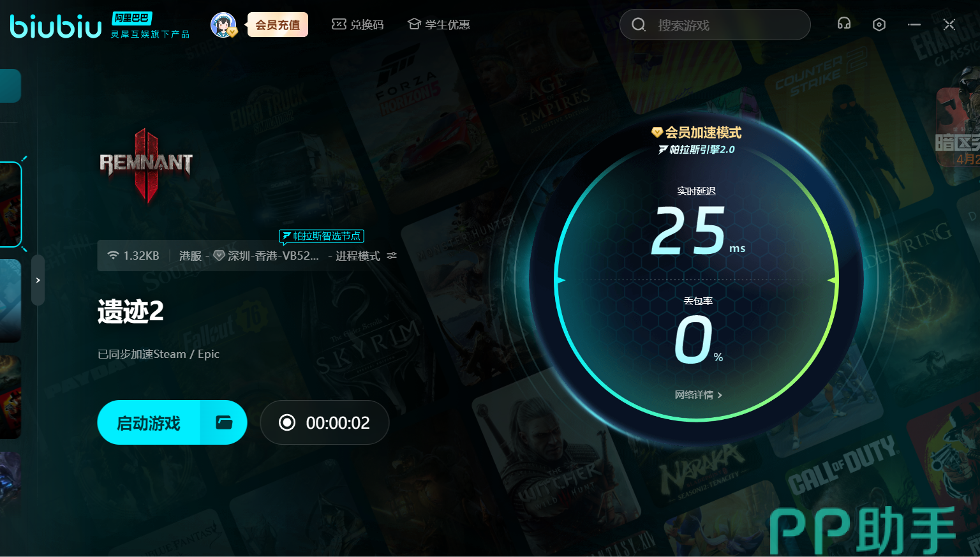Open customer service via the headset icon

(843, 24)
